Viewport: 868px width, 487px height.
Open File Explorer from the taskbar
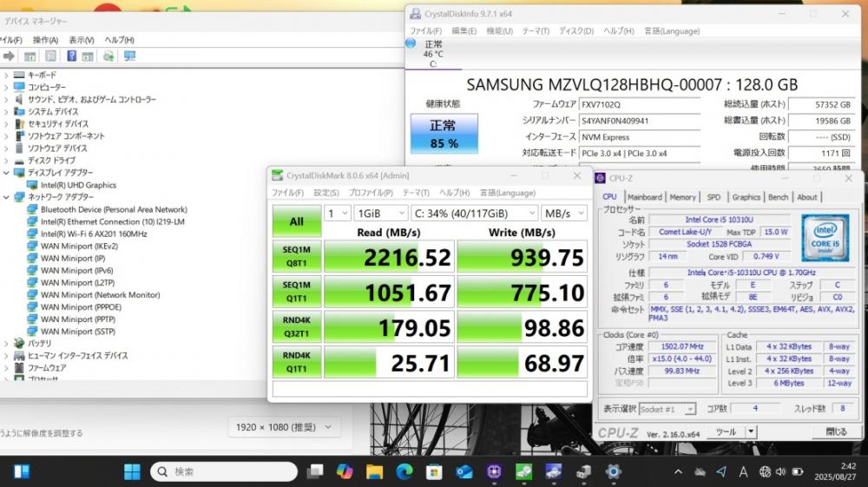(x=374, y=471)
